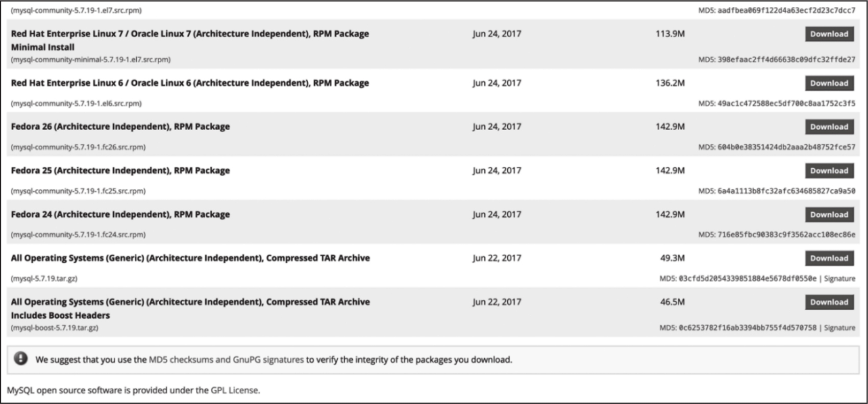Click the Fedora 26 package title
Screen dimensions: 868x404
click(120, 127)
